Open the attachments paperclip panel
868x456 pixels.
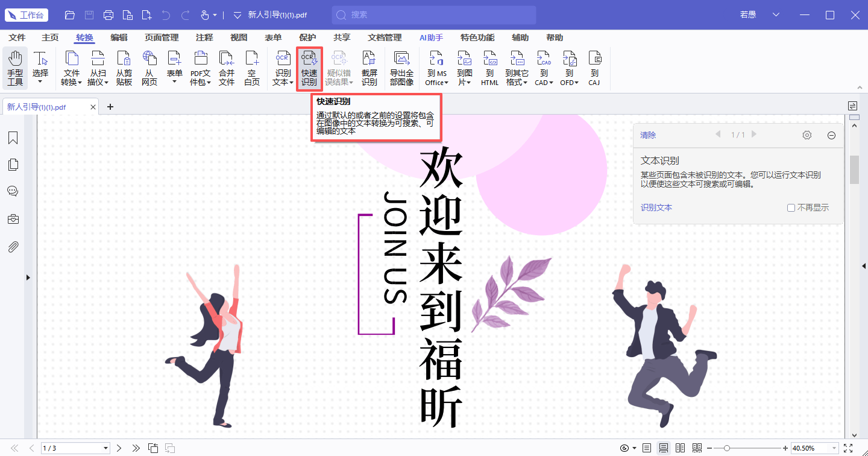[x=13, y=247]
